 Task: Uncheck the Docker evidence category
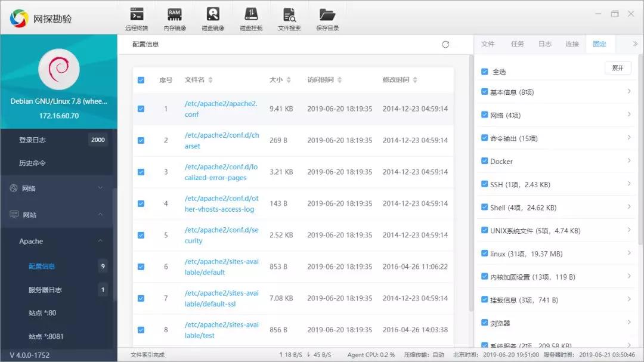click(484, 161)
